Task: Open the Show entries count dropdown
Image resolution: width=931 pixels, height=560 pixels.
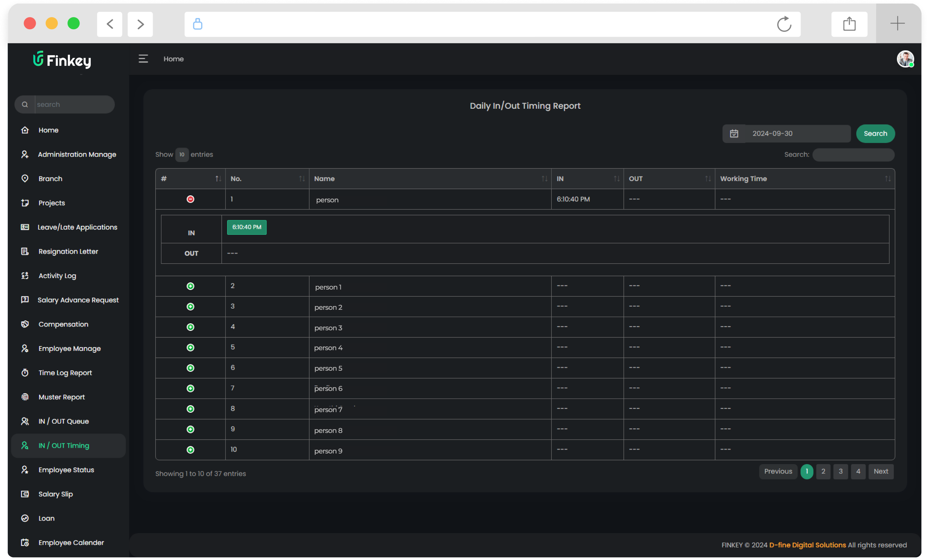Action: click(x=182, y=155)
